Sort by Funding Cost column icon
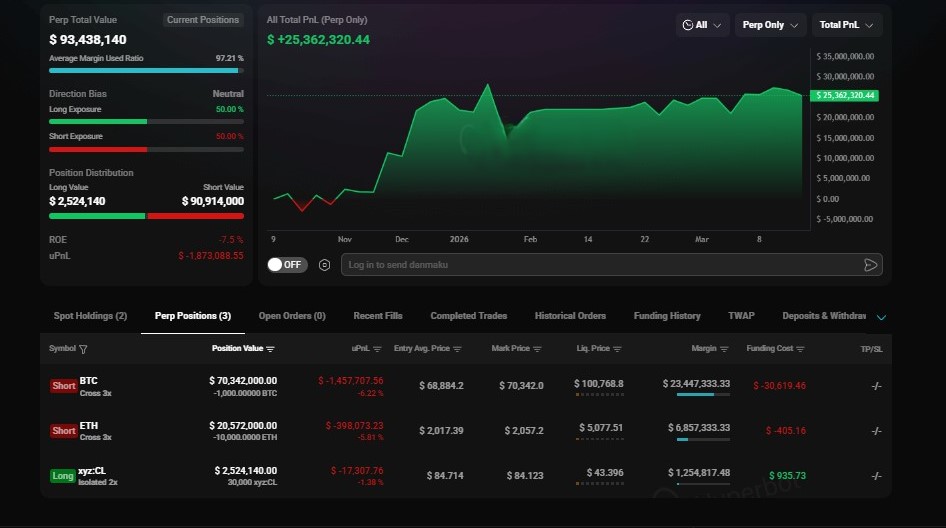Screen dimensions: 946x528 800,349
